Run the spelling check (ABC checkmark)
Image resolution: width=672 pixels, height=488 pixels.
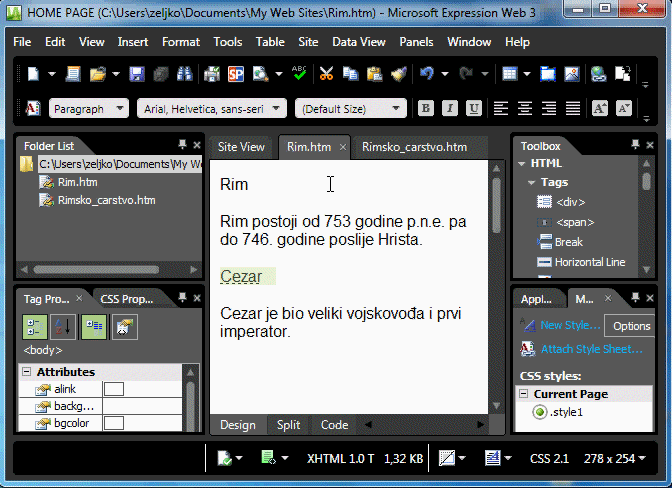click(299, 74)
